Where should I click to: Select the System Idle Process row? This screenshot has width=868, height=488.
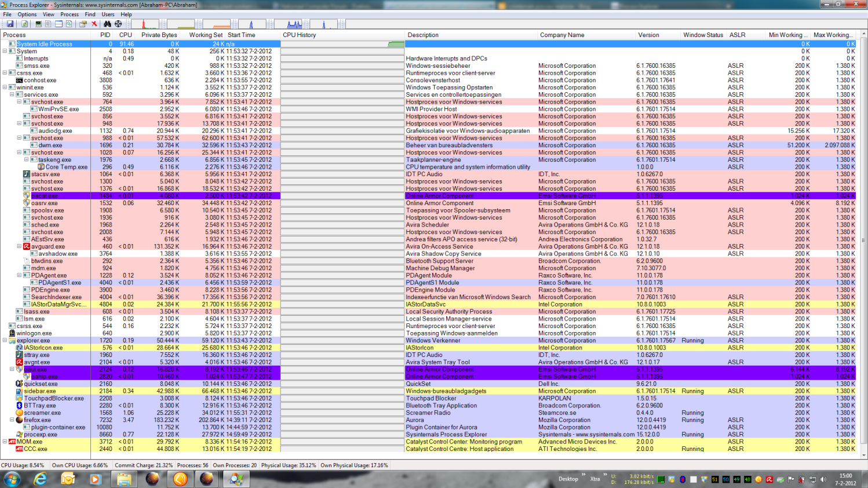pyautogui.click(x=429, y=44)
